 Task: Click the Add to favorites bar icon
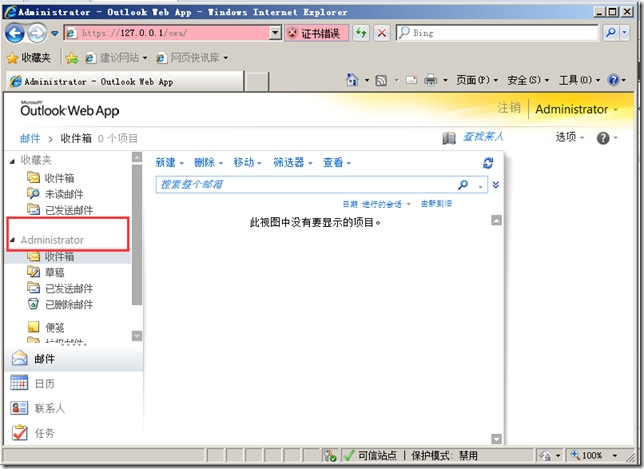point(72,58)
